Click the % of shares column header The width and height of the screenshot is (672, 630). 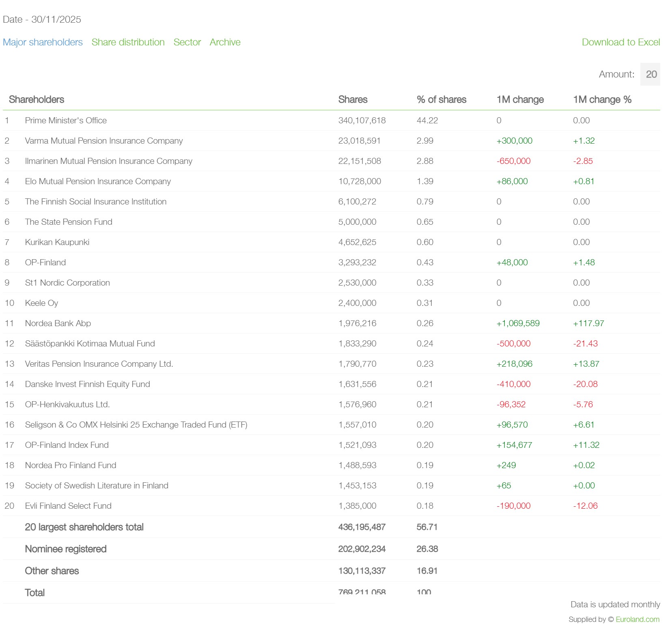tap(441, 99)
